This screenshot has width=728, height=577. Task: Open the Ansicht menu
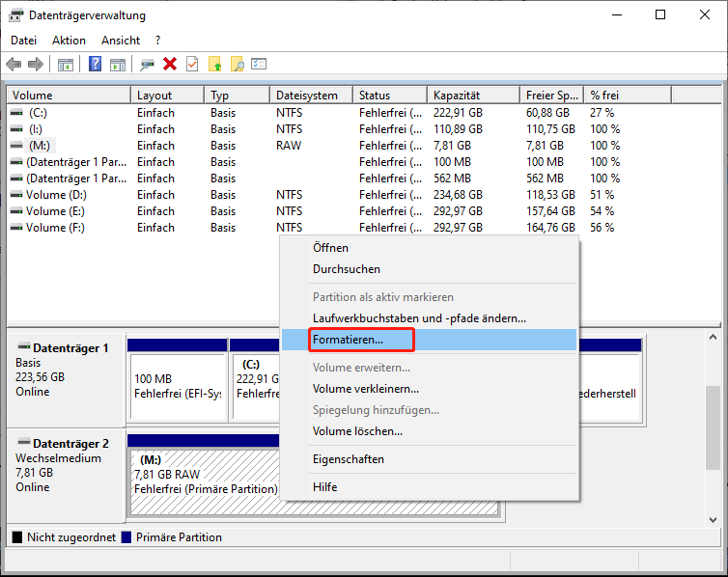pyautogui.click(x=121, y=41)
